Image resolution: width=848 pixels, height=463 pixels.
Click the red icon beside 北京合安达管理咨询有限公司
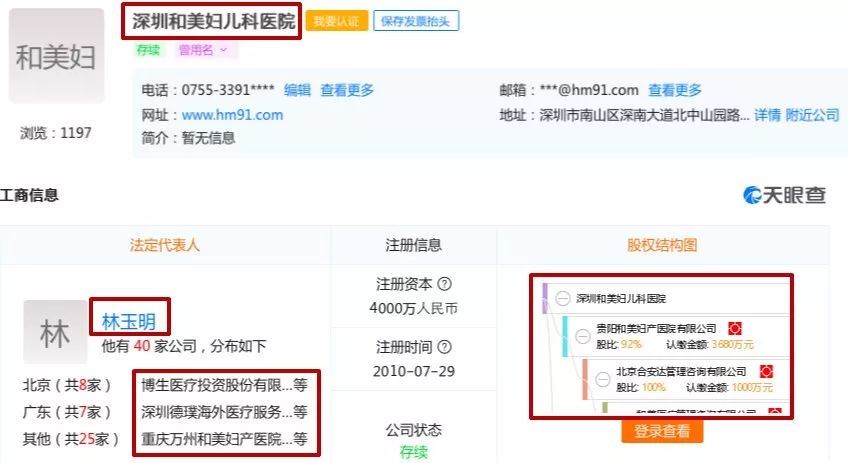pos(766,372)
